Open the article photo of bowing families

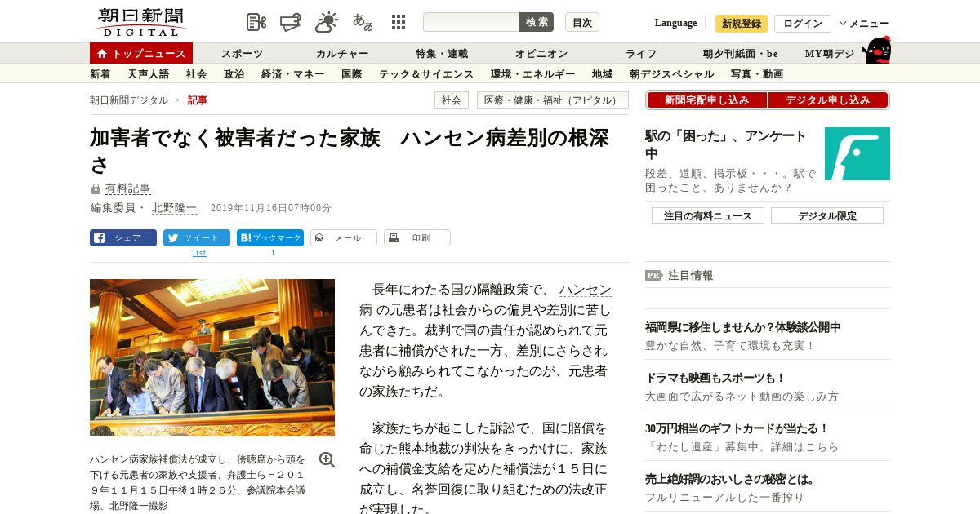coord(212,357)
